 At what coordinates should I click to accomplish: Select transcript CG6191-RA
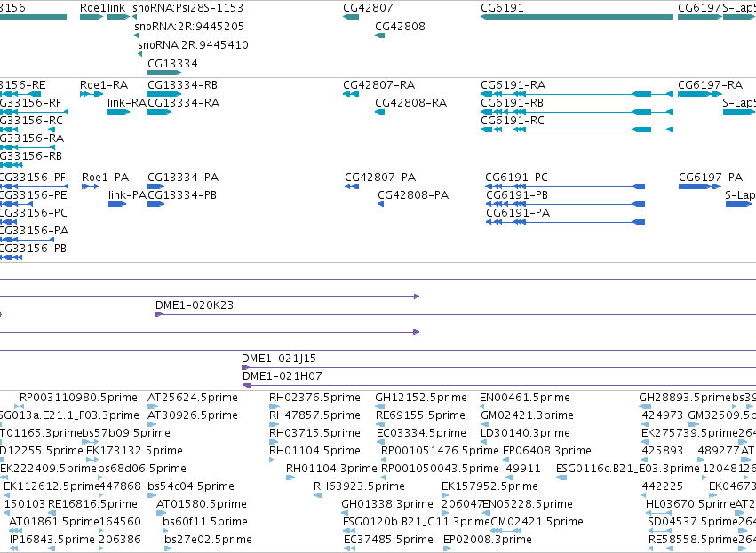577,94
